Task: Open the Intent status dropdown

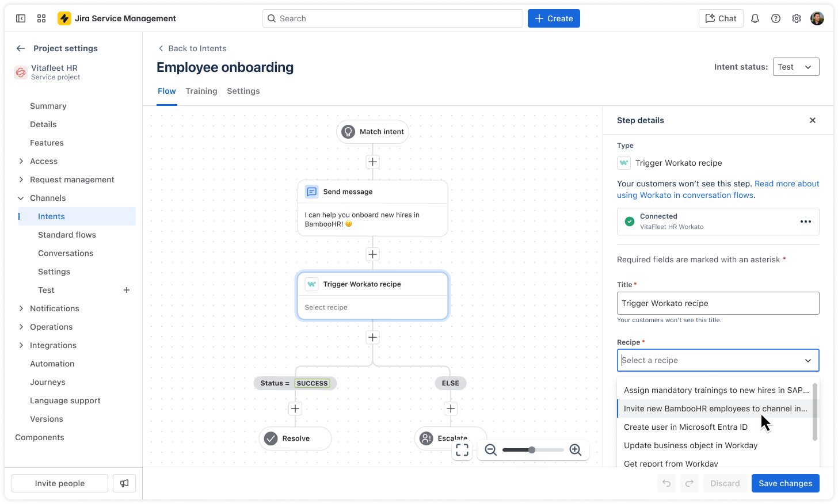Action: 796,66
